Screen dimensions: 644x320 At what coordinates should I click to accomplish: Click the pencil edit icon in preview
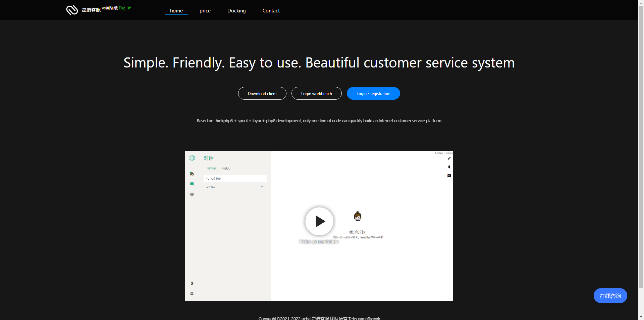(x=449, y=158)
